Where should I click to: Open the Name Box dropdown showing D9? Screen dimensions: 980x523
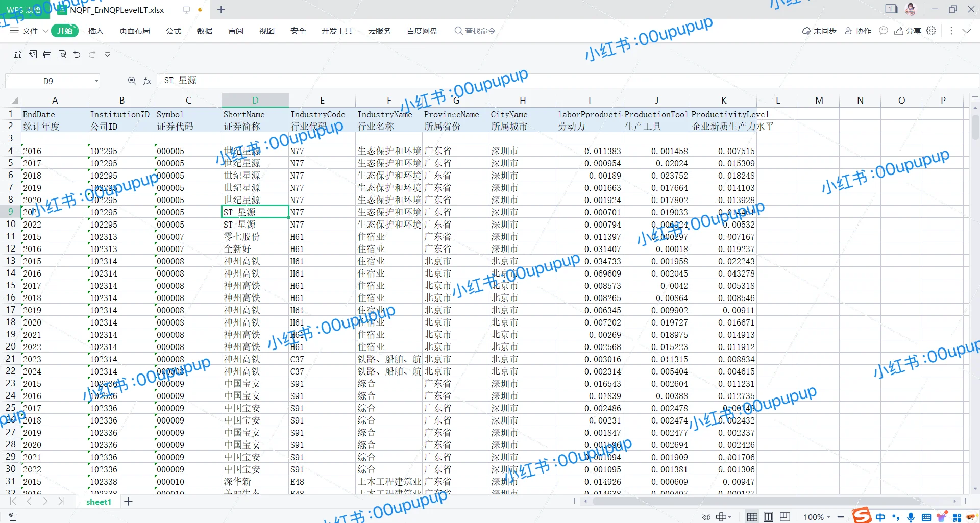[96, 81]
